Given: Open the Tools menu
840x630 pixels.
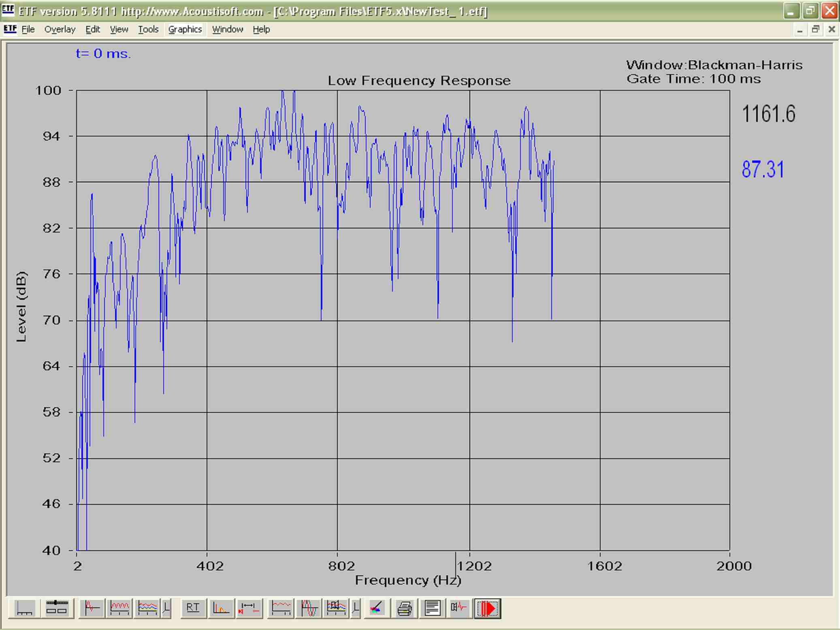Looking at the screenshot, I should [x=148, y=30].
